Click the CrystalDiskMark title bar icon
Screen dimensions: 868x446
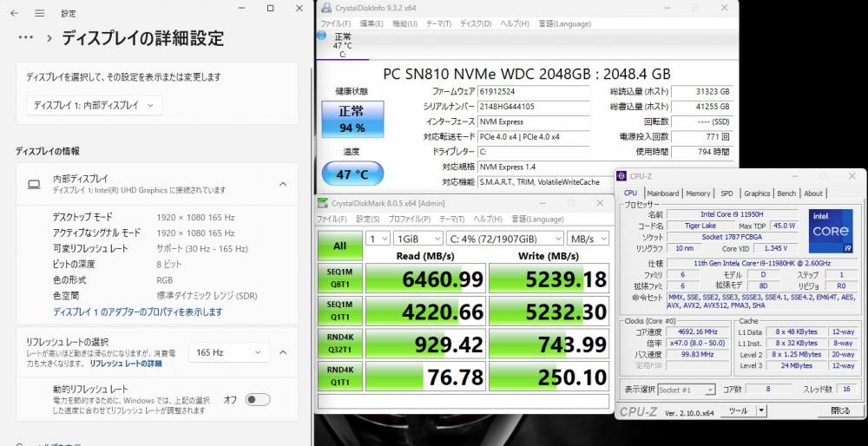(x=322, y=203)
